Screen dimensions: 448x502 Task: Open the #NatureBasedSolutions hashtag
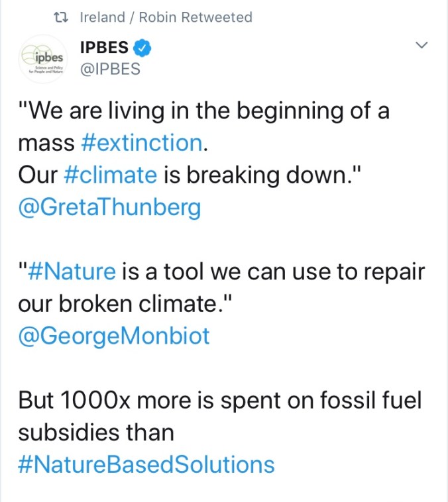click(x=146, y=464)
